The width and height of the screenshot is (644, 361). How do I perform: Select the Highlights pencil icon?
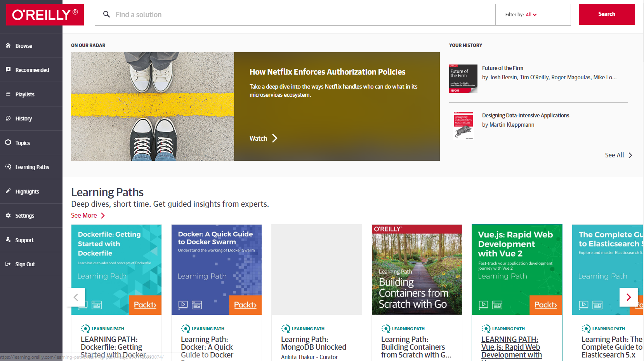(8, 191)
